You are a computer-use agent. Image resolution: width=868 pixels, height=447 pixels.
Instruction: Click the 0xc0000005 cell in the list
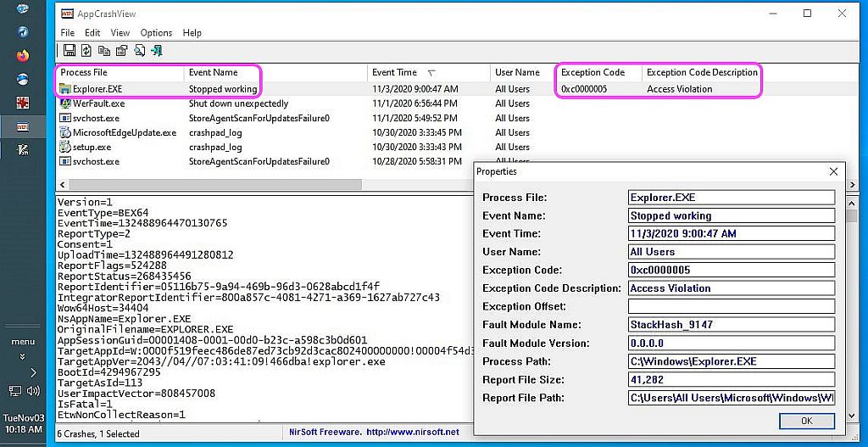point(585,89)
